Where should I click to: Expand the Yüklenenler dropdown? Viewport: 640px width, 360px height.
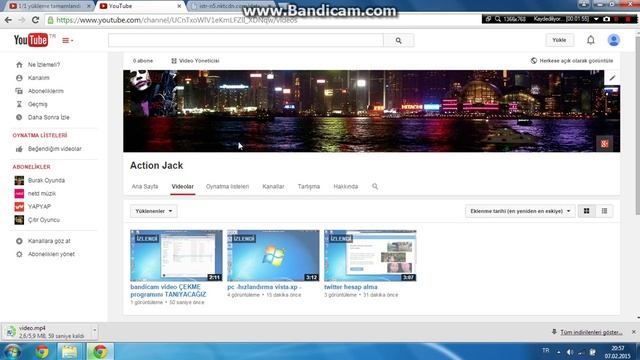click(154, 211)
